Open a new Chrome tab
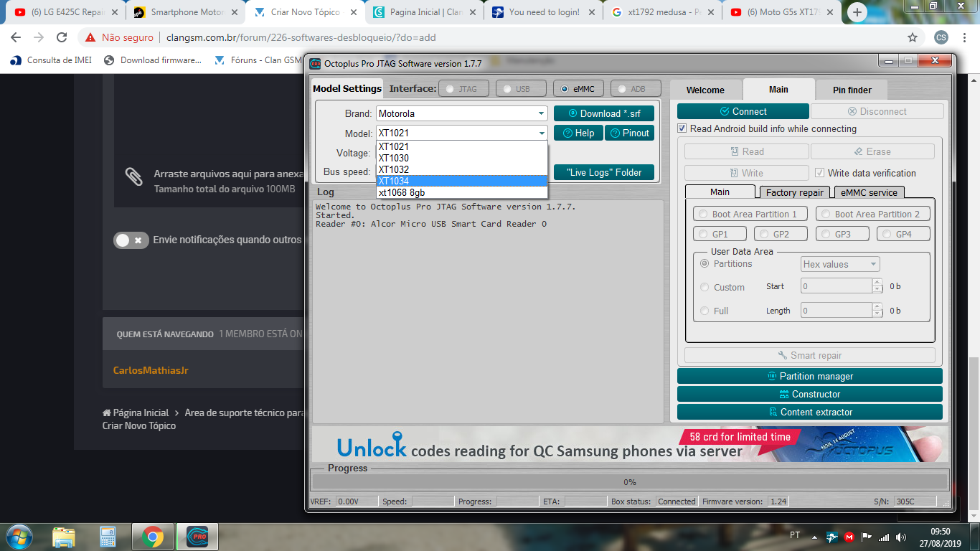Viewport: 980px width, 551px height. coord(857,12)
